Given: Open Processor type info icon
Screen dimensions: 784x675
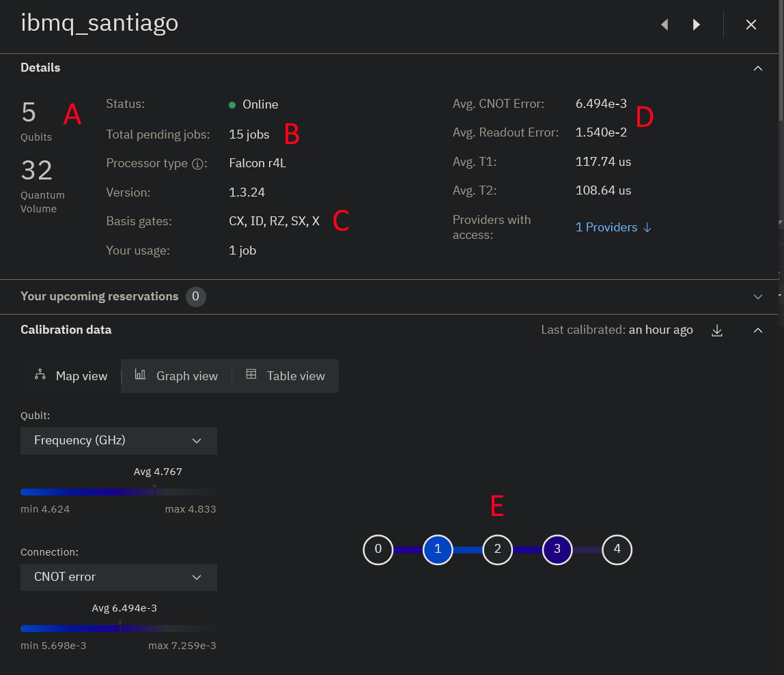Looking at the screenshot, I should click(x=198, y=164).
